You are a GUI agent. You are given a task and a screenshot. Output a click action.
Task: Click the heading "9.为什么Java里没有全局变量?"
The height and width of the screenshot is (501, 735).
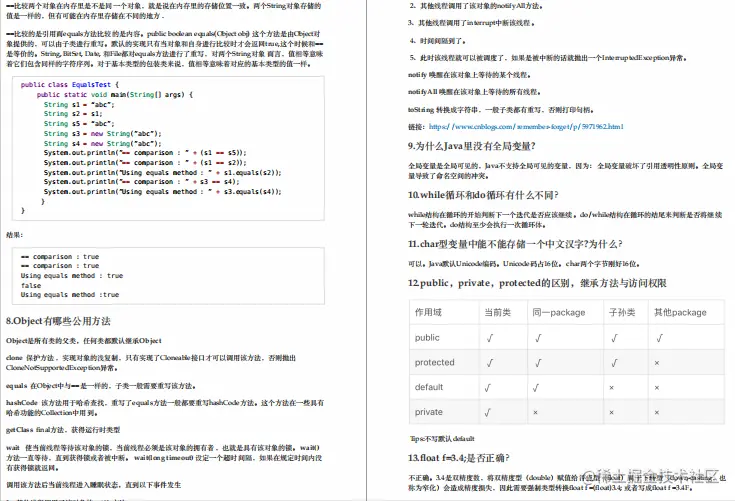point(472,146)
